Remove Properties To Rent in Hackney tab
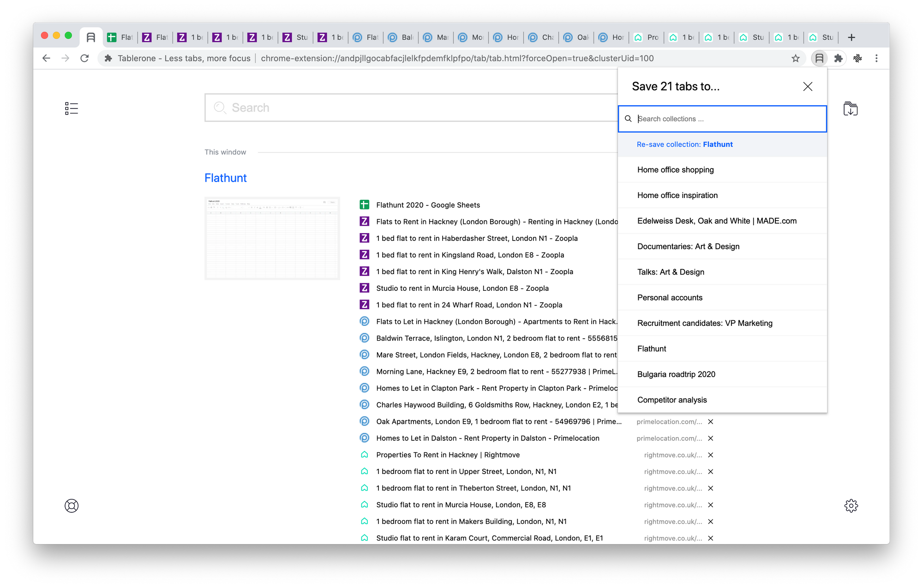The width and height of the screenshot is (923, 588). (x=711, y=455)
